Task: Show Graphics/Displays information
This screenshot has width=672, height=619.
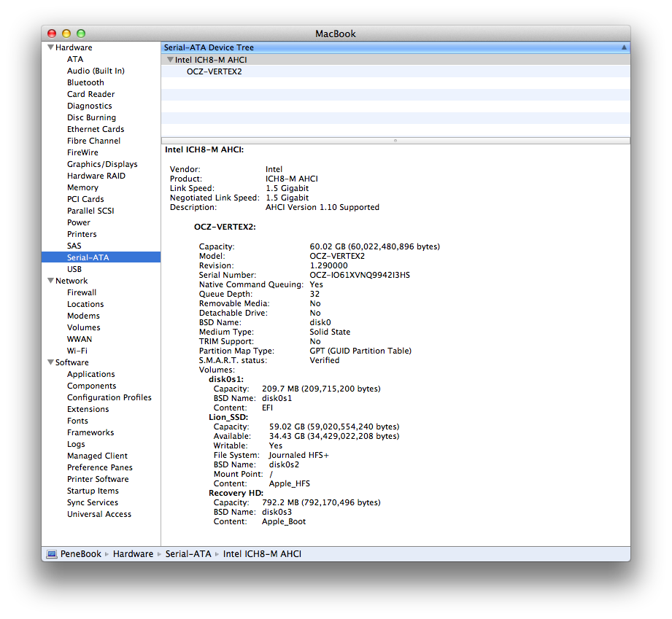Action: (102, 164)
